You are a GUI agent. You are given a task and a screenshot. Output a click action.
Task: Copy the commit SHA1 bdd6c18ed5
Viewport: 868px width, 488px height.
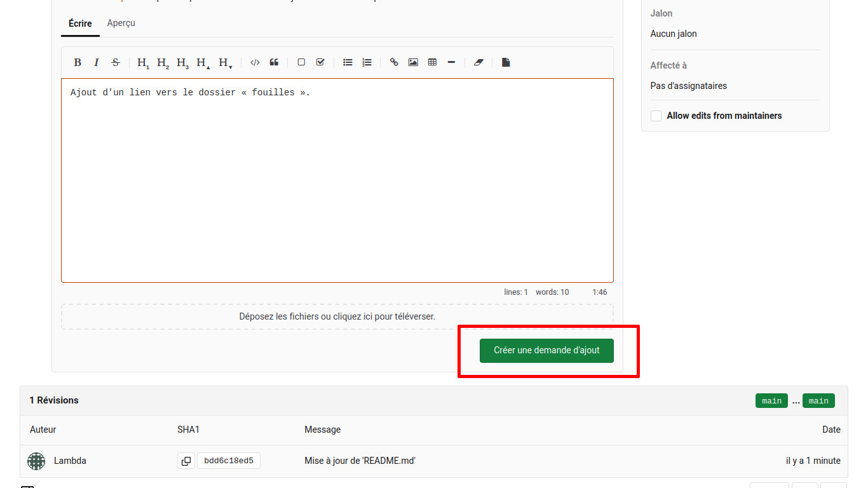[186, 461]
